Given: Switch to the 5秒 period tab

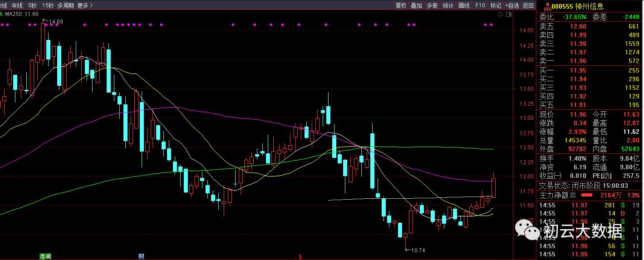Looking at the screenshot, I should click(32, 5).
